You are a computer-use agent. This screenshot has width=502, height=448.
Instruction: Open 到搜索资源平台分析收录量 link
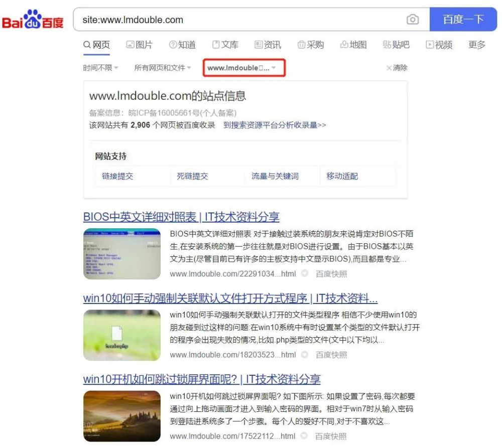coord(275,125)
